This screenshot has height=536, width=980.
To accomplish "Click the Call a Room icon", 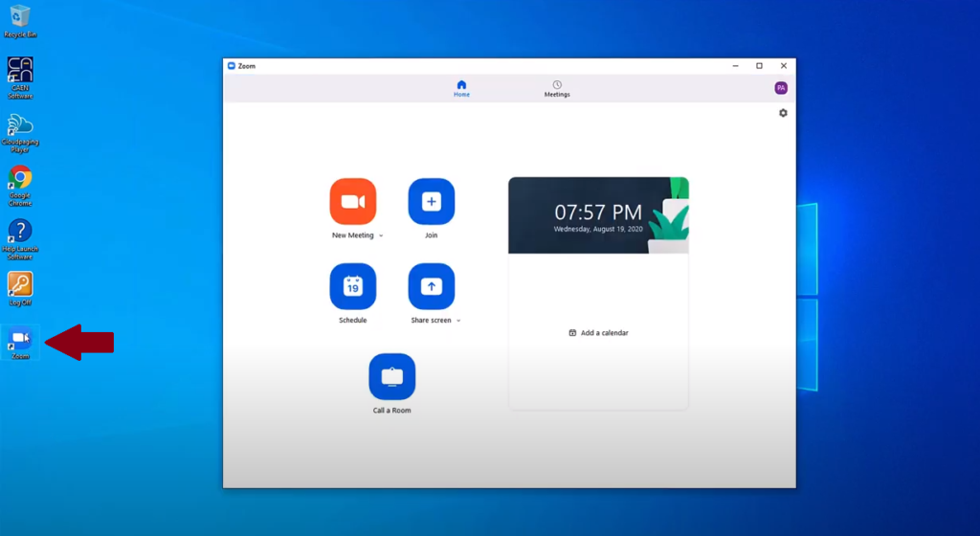I will click(391, 376).
